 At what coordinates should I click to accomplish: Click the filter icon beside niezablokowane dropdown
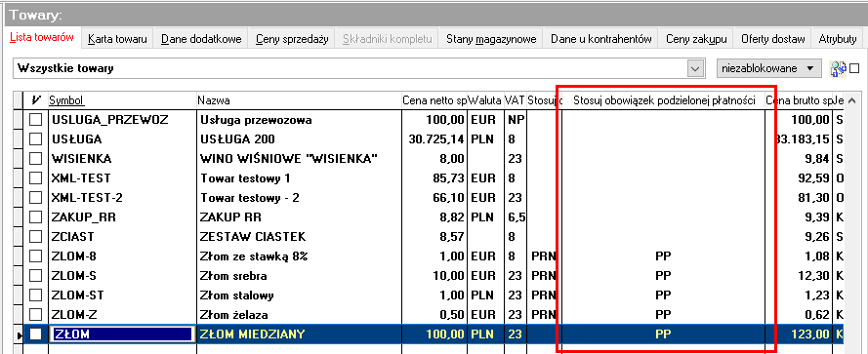(838, 68)
